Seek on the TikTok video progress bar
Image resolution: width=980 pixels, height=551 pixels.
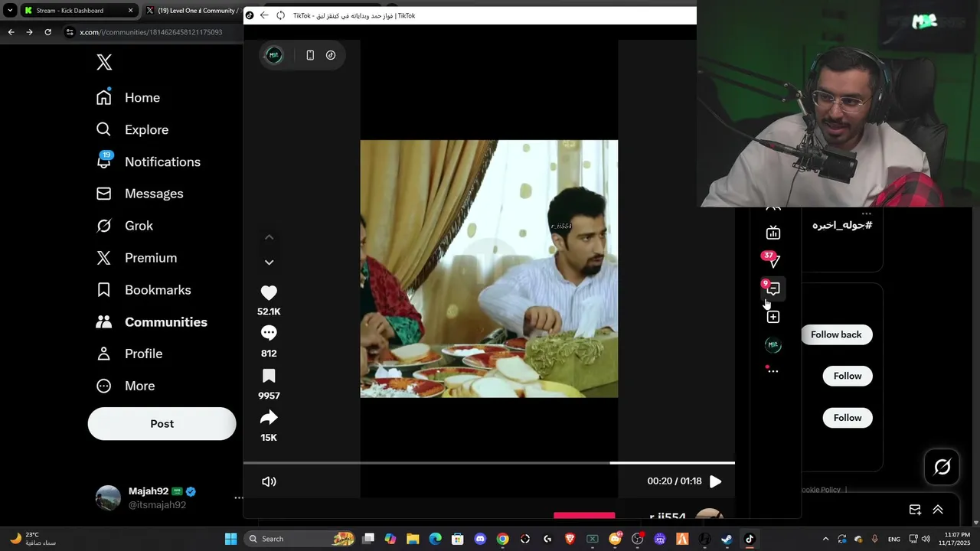(489, 463)
